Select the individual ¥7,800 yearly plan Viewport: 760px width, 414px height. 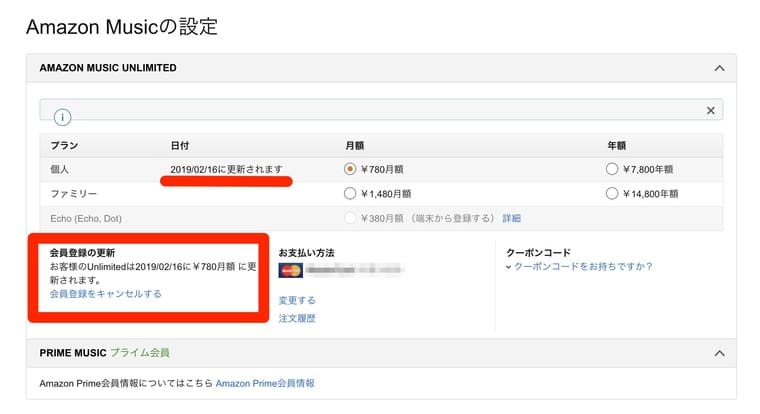point(612,169)
